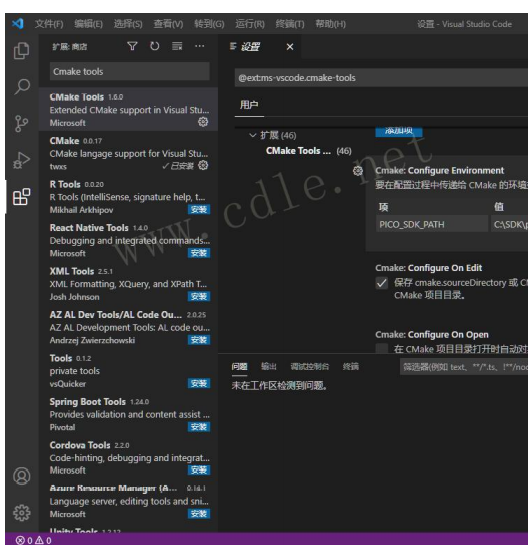Click the errors count in status bar
528x545 pixels.
(x=24, y=540)
